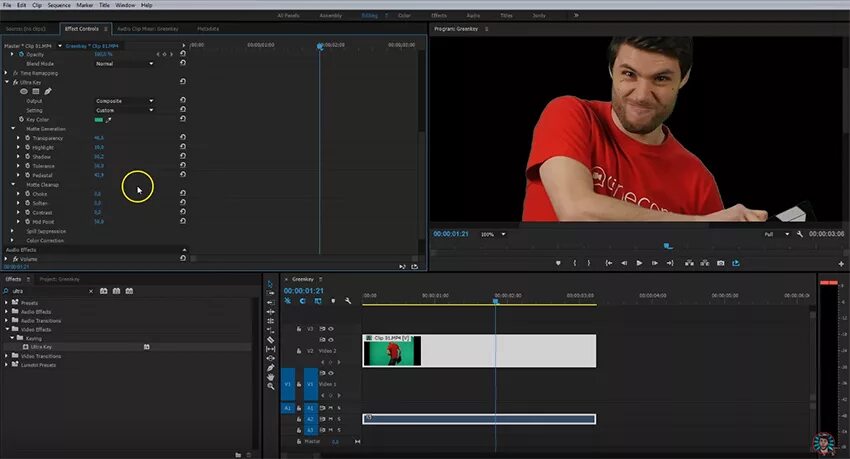Expand the Spill Suppression group
This screenshot has height=459, width=850.
(x=13, y=231)
